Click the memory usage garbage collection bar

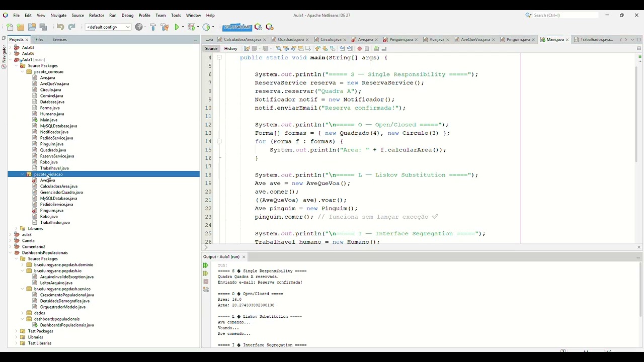(236, 27)
